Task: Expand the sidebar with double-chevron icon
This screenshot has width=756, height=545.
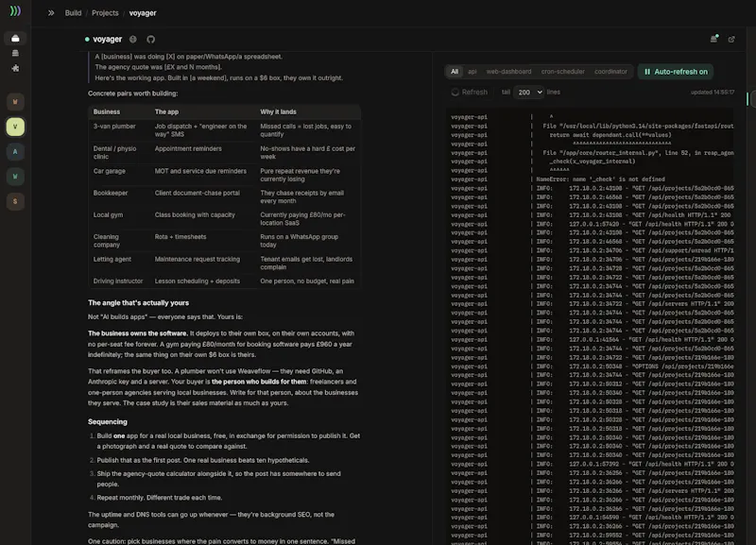Action: tap(51, 13)
